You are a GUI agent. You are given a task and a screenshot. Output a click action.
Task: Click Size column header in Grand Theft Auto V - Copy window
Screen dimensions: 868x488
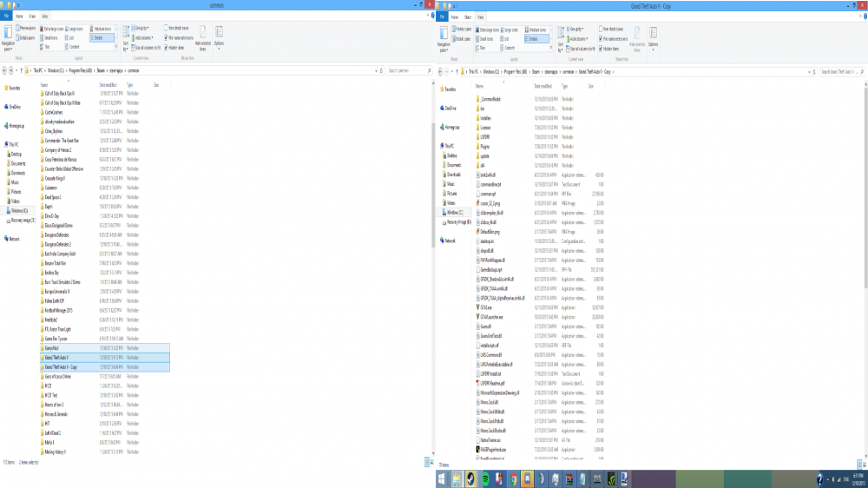[x=591, y=87]
